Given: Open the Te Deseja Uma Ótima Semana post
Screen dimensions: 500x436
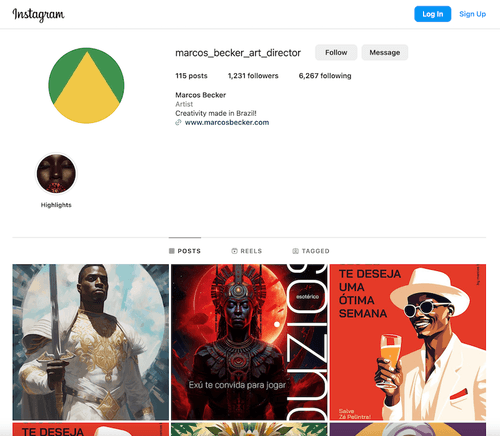Looking at the screenshot, I should 408,342.
